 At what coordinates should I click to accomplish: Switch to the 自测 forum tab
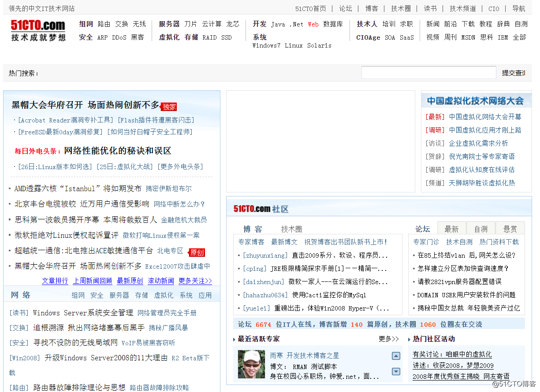pyautogui.click(x=481, y=229)
